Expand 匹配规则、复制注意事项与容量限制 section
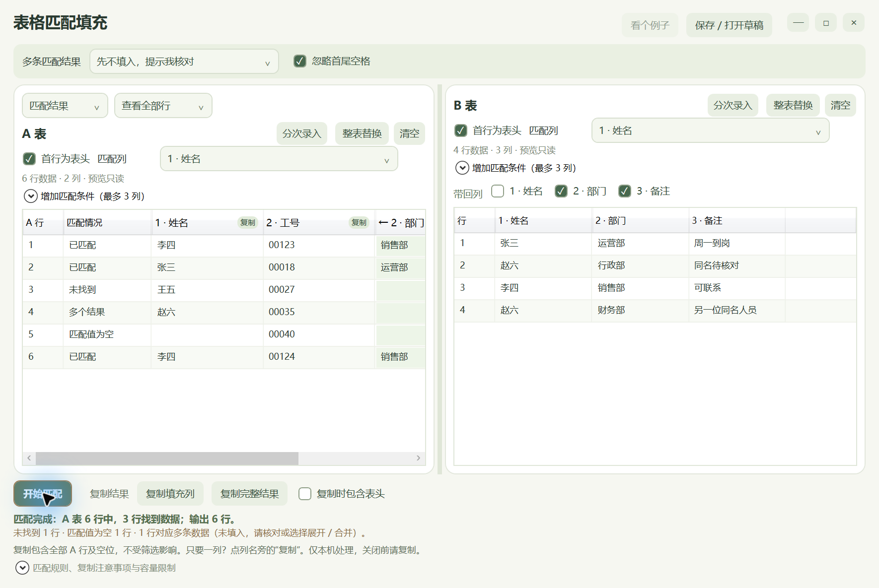This screenshot has height=588, width=879. [22, 567]
